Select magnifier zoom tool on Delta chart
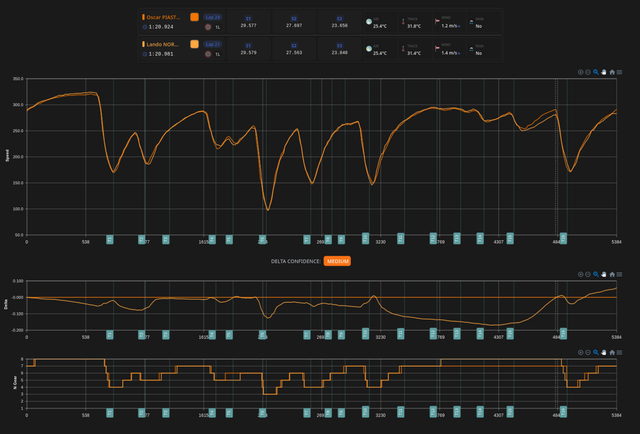The width and height of the screenshot is (640, 434). coord(597,272)
